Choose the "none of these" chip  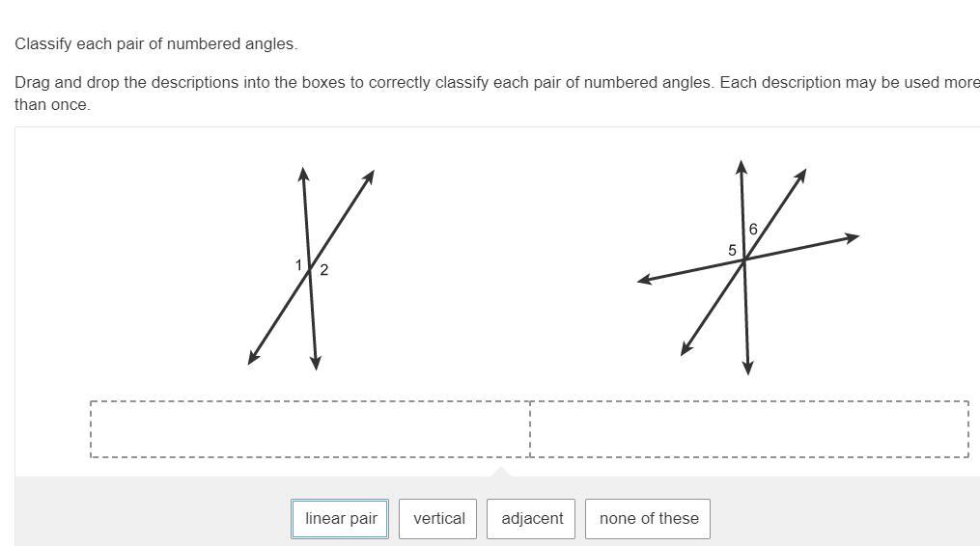(648, 518)
